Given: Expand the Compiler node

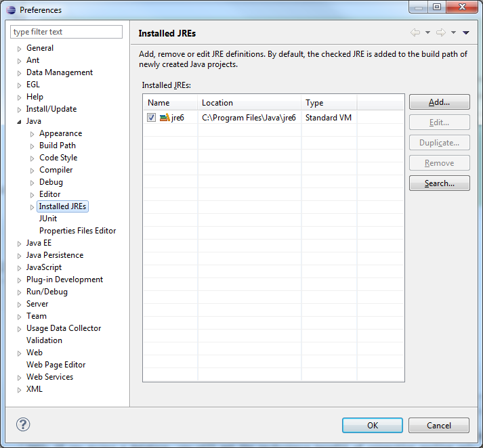Looking at the screenshot, I should (32, 171).
